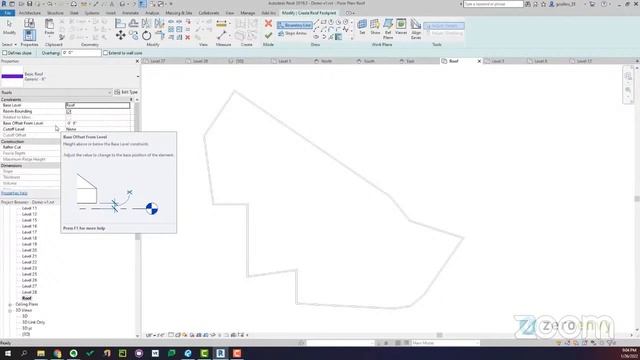Open taskbar search magnifier icon
This screenshot has width=640, height=360.
(24, 353)
